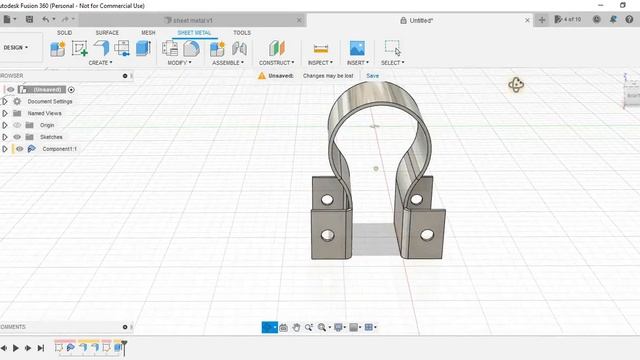The image size is (640, 360).
Task: Expand the Document Settings node
Action: 5,101
